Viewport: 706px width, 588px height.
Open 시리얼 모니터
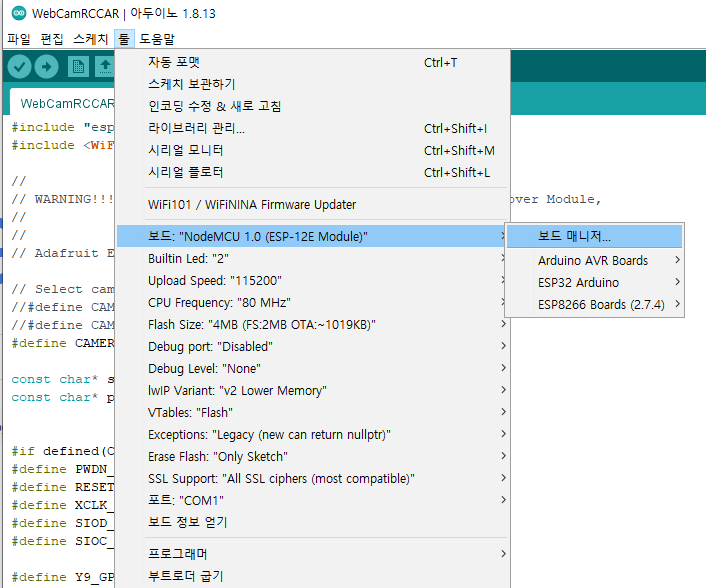313,150
